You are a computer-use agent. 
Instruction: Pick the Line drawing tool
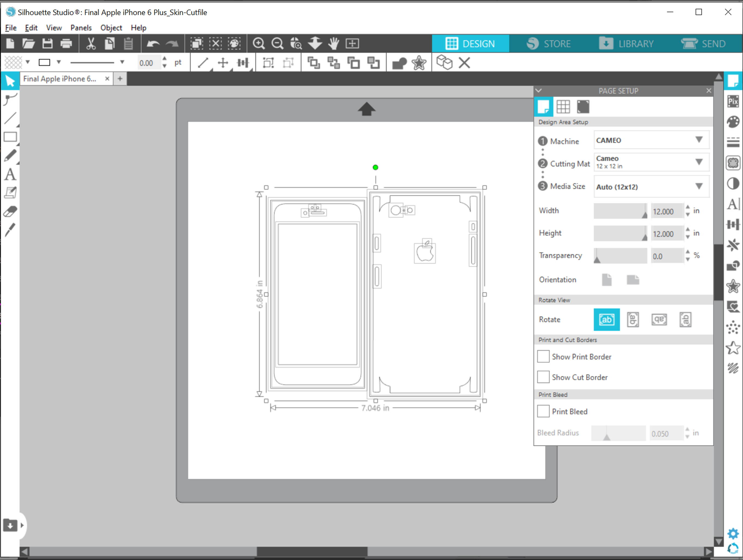pos(10,118)
